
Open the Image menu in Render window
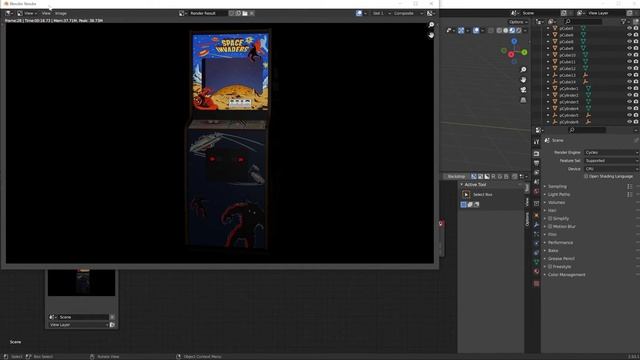coord(60,13)
